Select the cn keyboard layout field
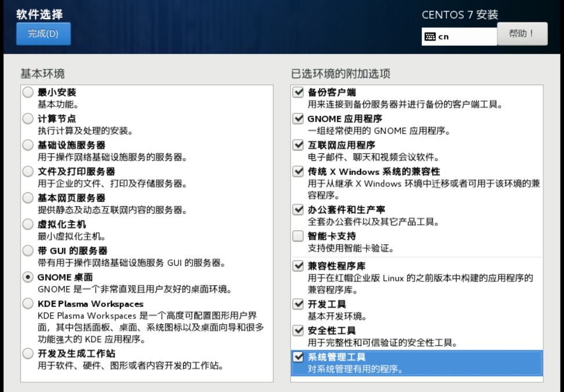Viewport: 564px width, 392px height. 459,36
